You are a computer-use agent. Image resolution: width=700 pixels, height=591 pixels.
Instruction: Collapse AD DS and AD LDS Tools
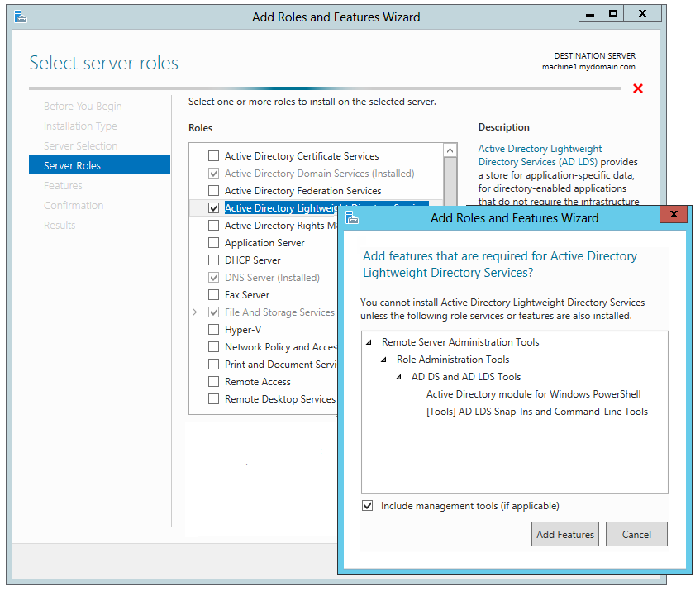(x=398, y=377)
